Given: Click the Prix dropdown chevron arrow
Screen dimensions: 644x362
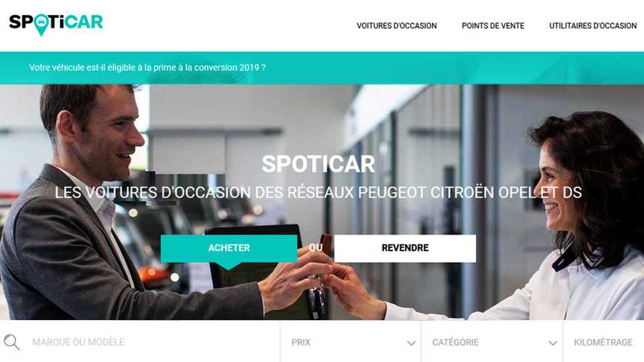Looking at the screenshot, I should pyautogui.click(x=411, y=343).
